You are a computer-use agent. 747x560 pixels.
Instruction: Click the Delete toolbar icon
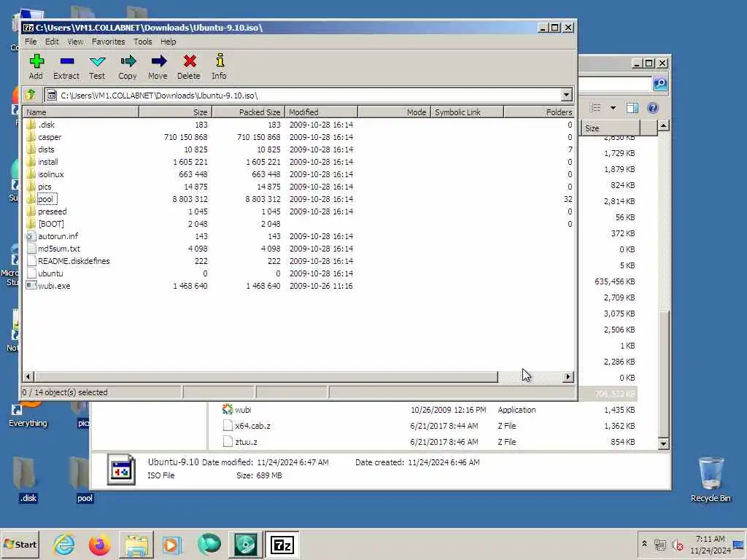coord(189,61)
